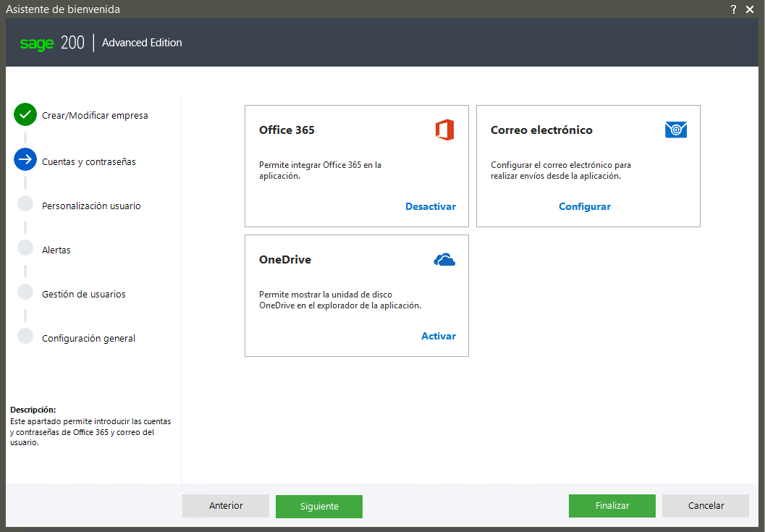
Task: Click the OneDrive card title
Action: pyautogui.click(x=285, y=260)
